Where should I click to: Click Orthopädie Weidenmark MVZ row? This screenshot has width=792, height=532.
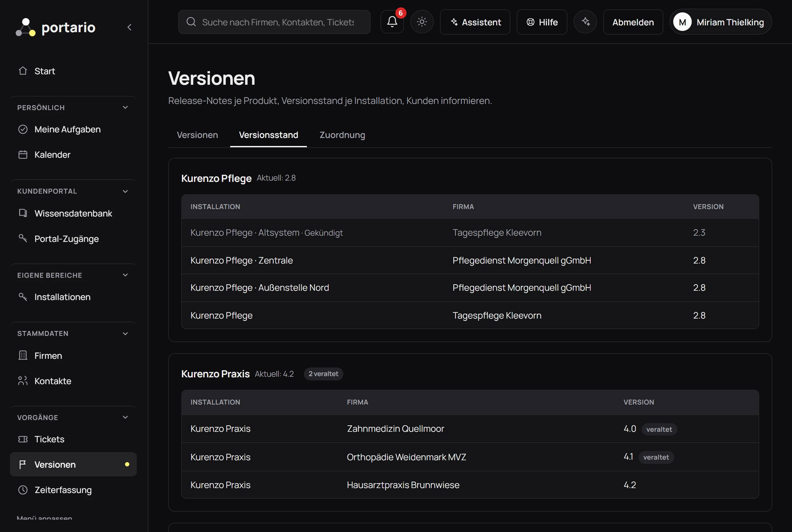click(x=470, y=457)
